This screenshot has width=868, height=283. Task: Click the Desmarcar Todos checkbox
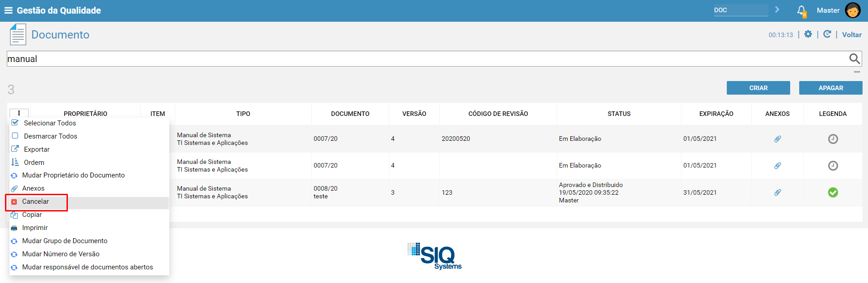click(15, 136)
